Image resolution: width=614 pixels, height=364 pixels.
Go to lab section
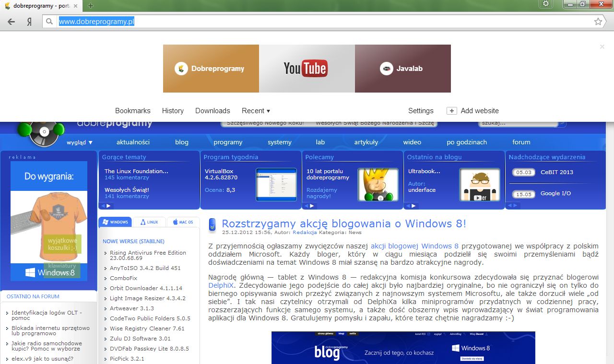tap(320, 142)
